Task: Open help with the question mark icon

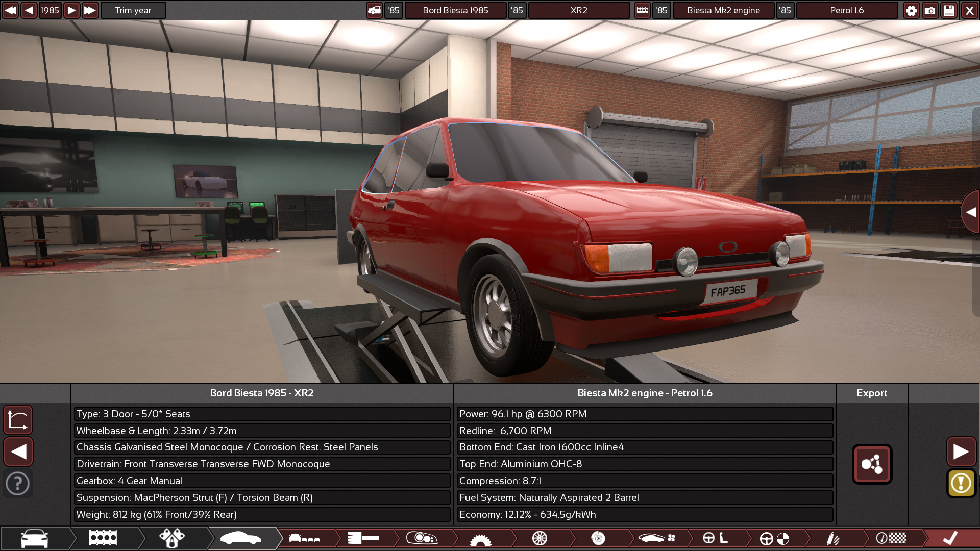Action: [x=18, y=483]
